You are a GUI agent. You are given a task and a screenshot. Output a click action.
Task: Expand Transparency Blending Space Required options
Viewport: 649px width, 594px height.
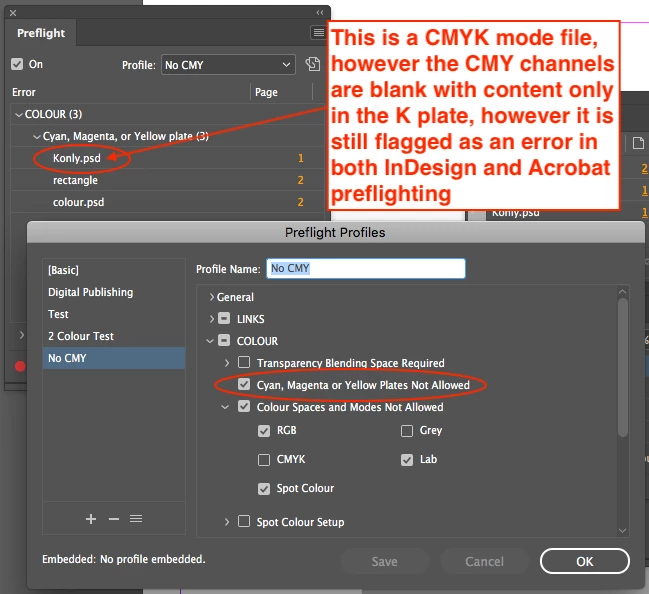point(226,363)
